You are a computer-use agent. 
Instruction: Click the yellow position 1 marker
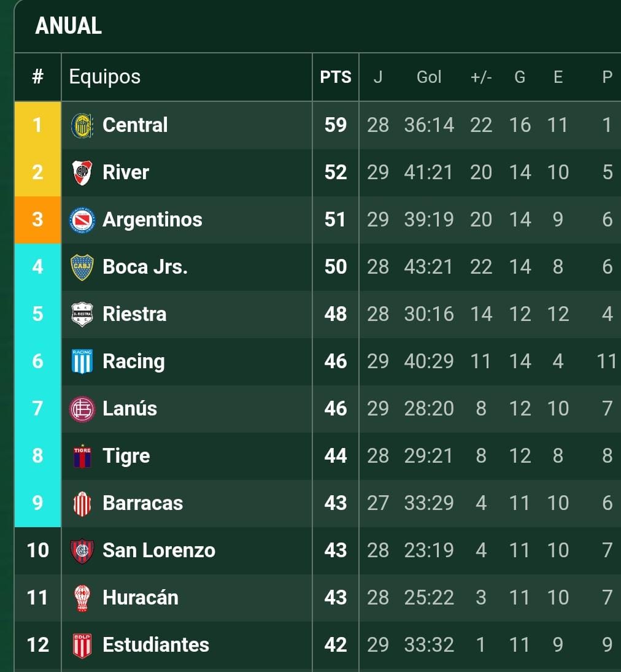click(37, 125)
